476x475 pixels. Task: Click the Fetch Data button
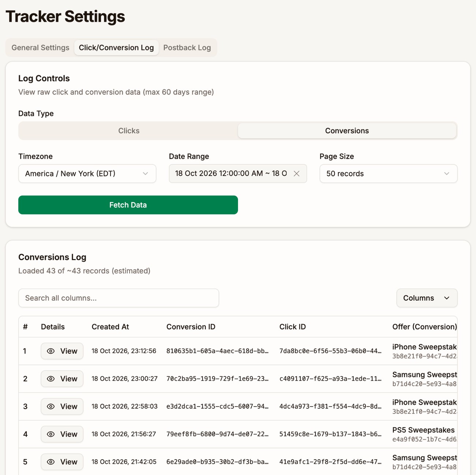128,205
